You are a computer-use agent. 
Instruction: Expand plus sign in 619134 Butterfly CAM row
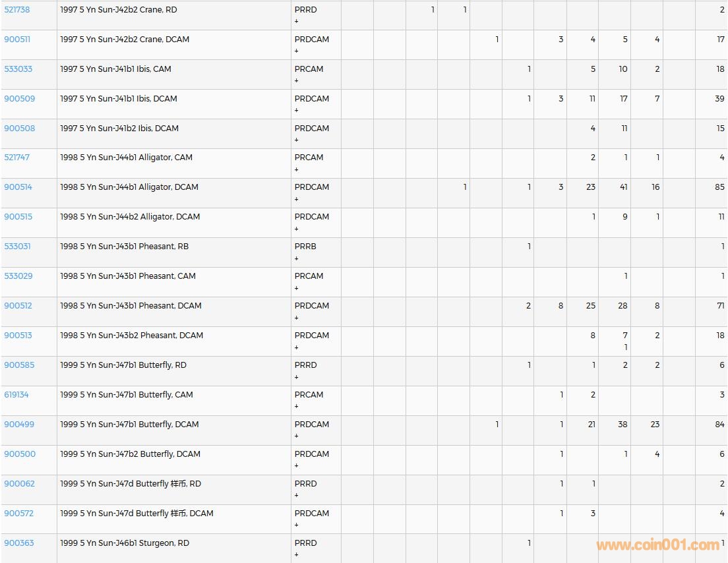point(297,407)
